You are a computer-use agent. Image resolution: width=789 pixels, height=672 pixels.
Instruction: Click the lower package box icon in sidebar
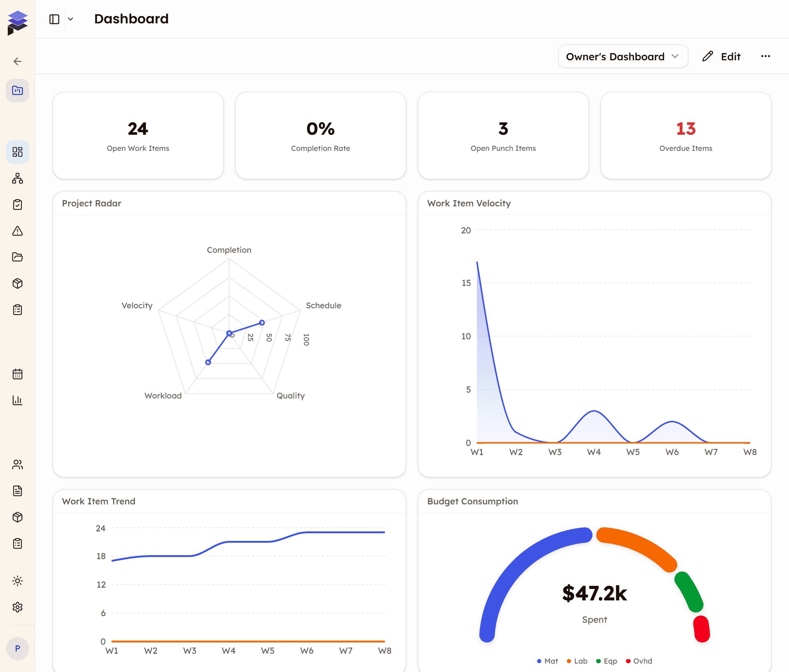(x=18, y=517)
